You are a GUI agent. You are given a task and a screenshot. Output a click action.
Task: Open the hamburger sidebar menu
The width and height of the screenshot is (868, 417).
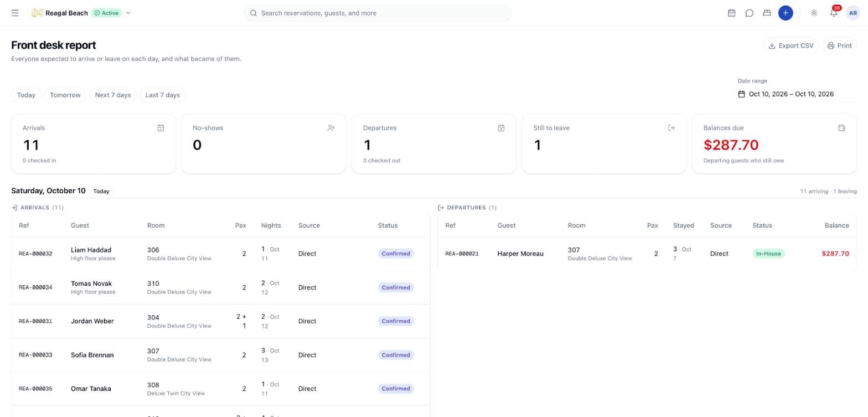[15, 13]
